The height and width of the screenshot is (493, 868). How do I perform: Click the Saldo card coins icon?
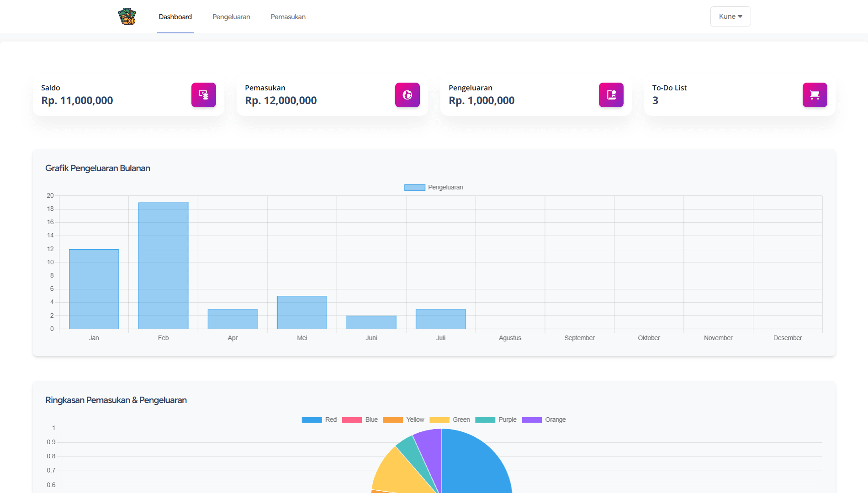pos(204,95)
